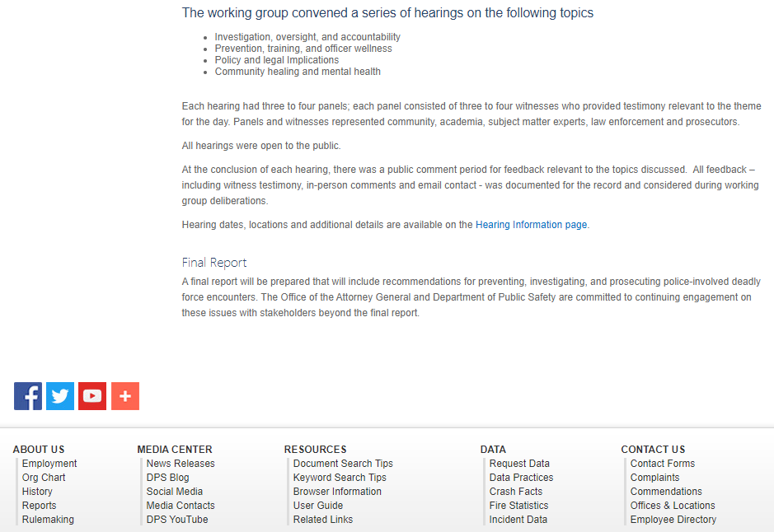
Task: Open Offices & Locations link
Action: pos(673,506)
